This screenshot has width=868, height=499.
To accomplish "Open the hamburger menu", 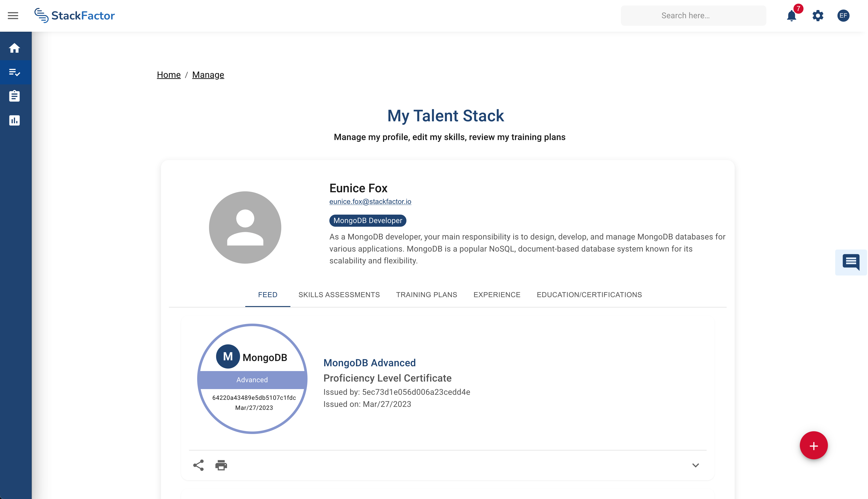I will click(x=13, y=16).
